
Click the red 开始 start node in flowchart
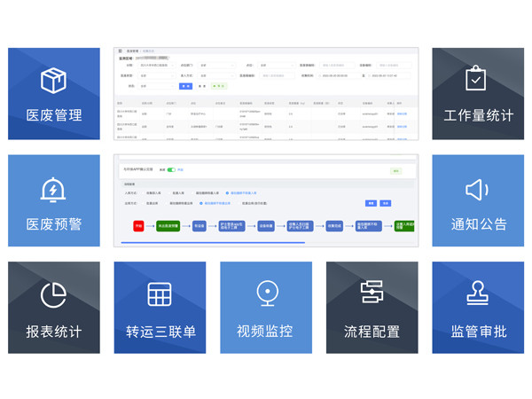point(138,227)
